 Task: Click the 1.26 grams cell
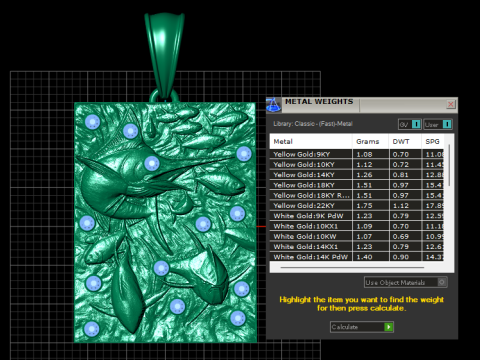click(370, 175)
